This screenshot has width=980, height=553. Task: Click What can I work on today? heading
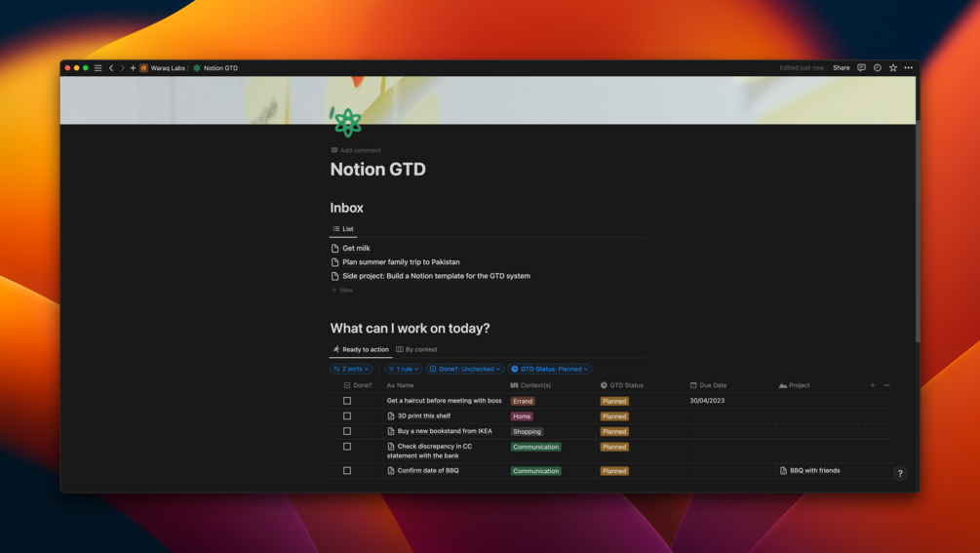410,329
